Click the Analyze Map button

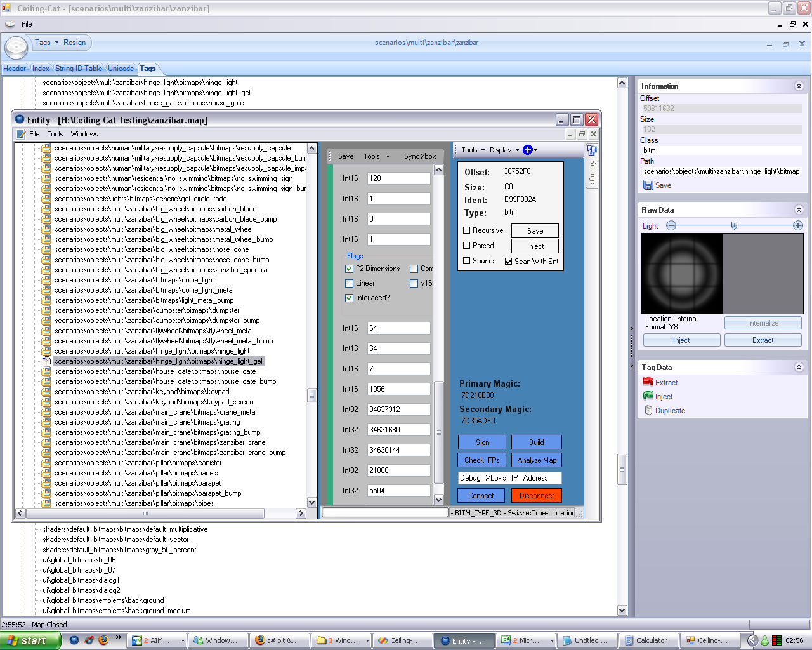coord(537,460)
